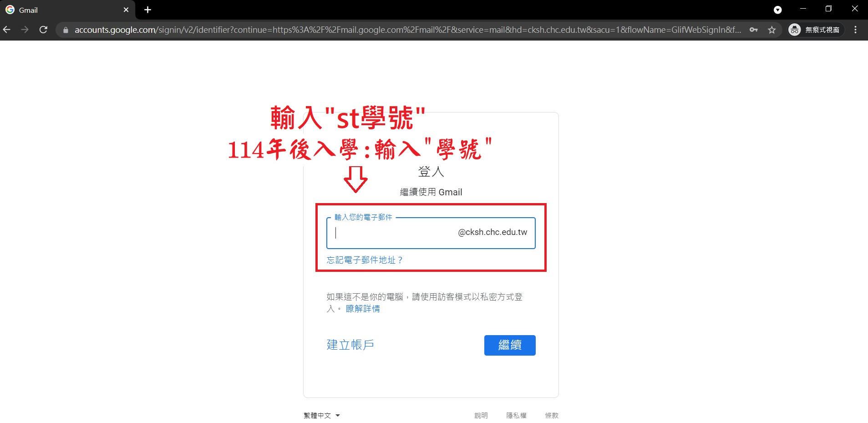Screen dimensions: 868x423
Task: Click 建立帳戶 to create account
Action: (350, 345)
